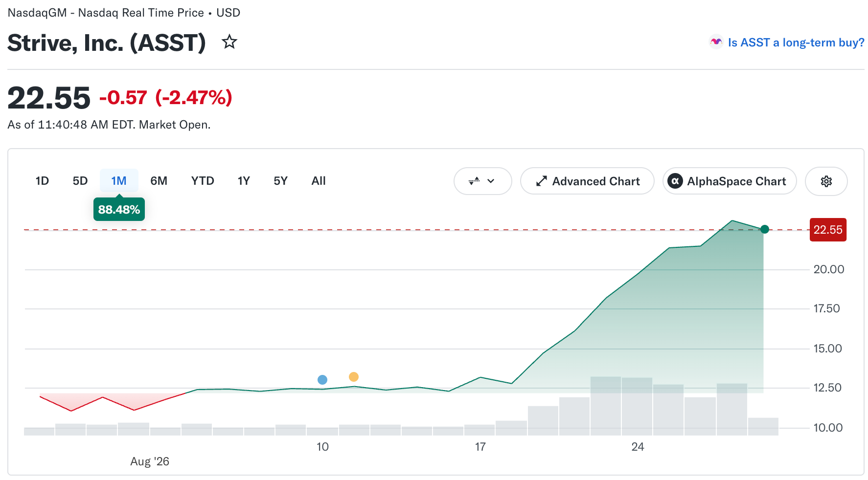This screenshot has height=480, width=868.
Task: Click the Aug '26 x-axis label
Action: point(150,461)
